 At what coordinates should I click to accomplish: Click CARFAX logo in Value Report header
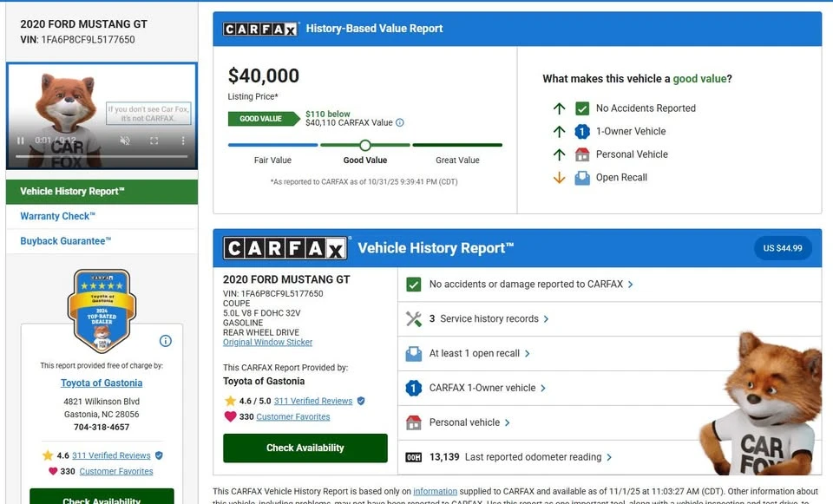[x=259, y=29]
